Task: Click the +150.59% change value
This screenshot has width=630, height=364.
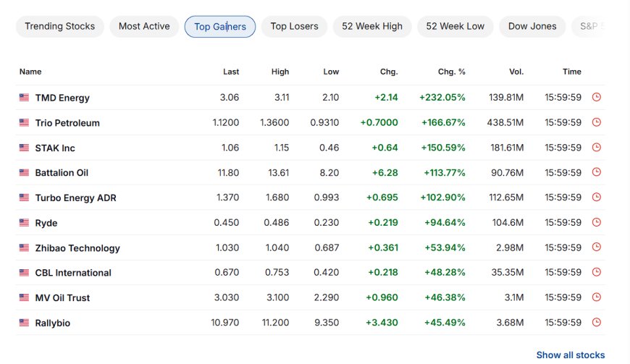Action: click(443, 148)
